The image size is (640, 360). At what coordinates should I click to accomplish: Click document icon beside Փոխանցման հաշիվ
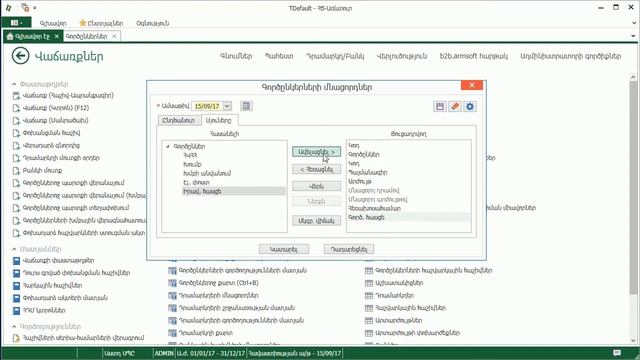click(x=16, y=133)
